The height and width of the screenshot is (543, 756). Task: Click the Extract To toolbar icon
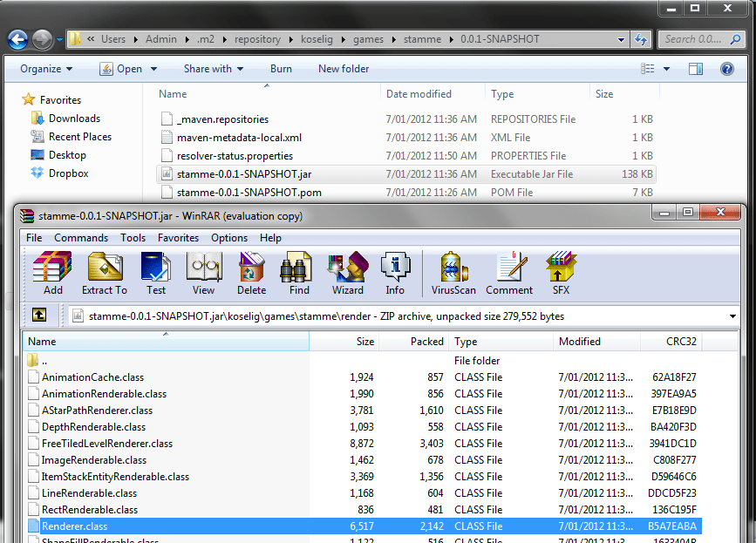tap(105, 273)
